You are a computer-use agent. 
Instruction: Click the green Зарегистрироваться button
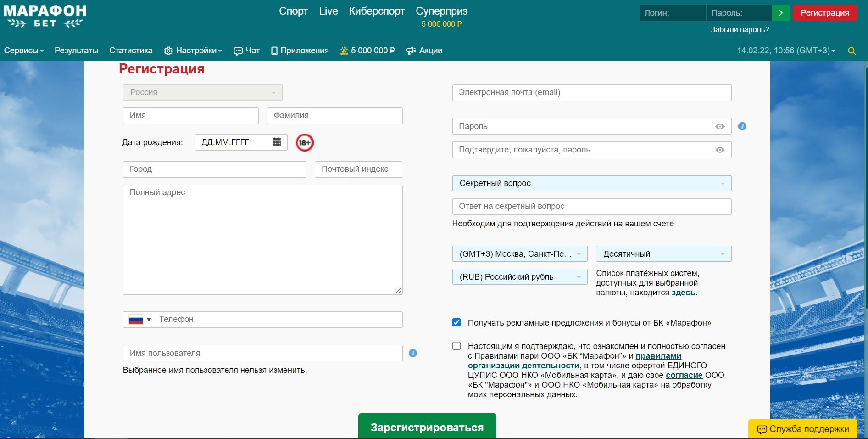[427, 426]
